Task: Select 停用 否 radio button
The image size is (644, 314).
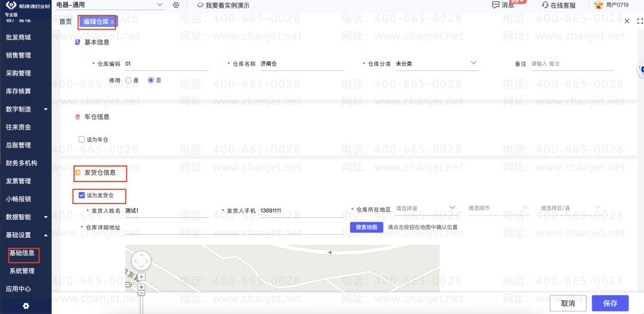Action: (151, 80)
